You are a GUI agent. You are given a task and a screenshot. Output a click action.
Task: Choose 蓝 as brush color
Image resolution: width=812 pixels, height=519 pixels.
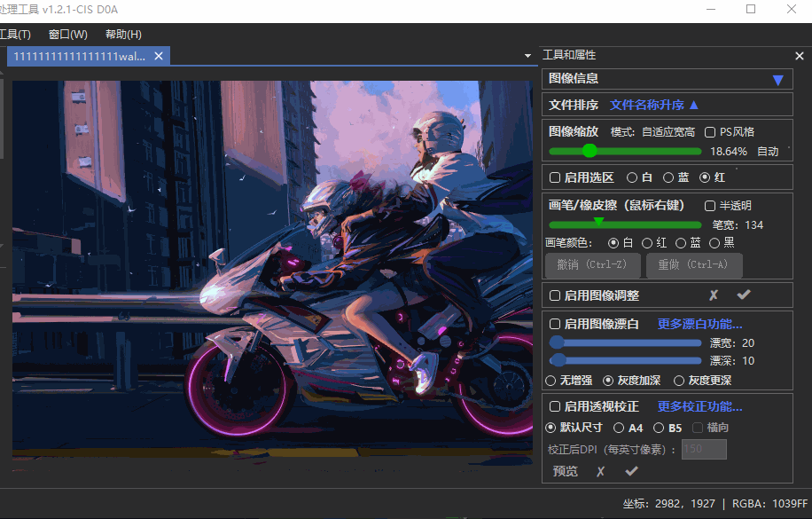coord(681,243)
